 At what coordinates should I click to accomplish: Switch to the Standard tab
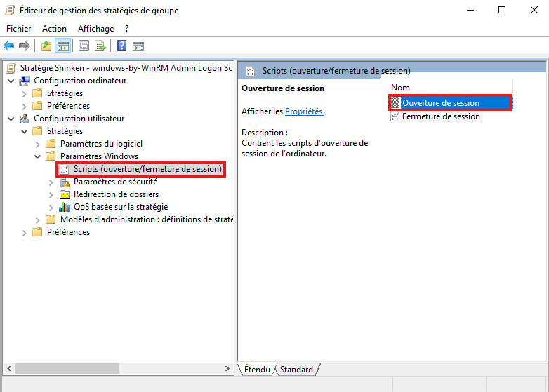point(296,369)
